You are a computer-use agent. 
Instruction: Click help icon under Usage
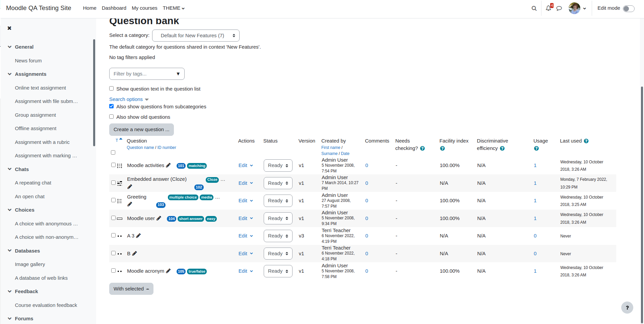point(536,149)
